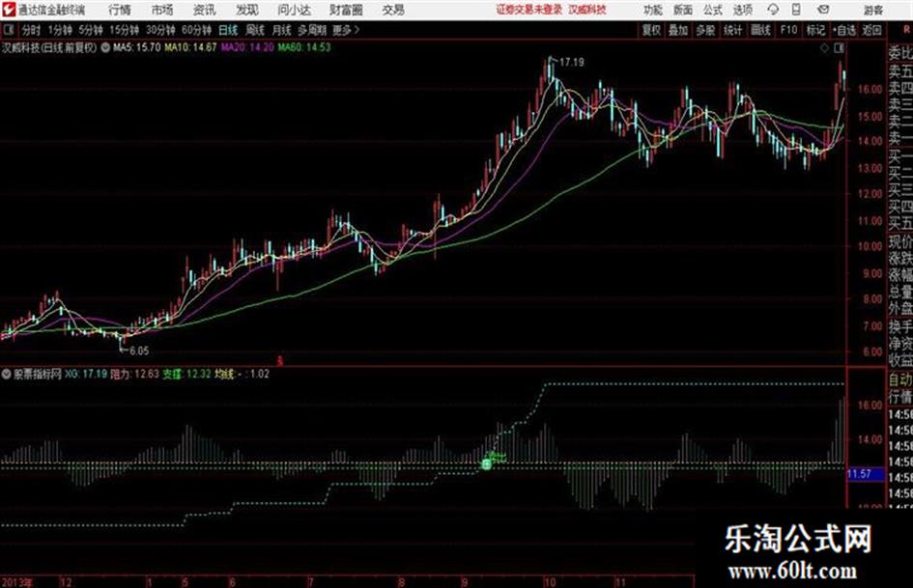Click 汉威科技 stock name in title bar
The height and width of the screenshot is (588, 913).
(587, 10)
